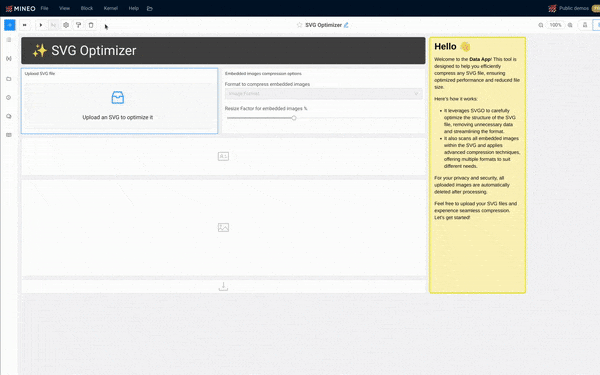600x375 pixels.
Task: Run the block with play icon
Action: coord(41,25)
